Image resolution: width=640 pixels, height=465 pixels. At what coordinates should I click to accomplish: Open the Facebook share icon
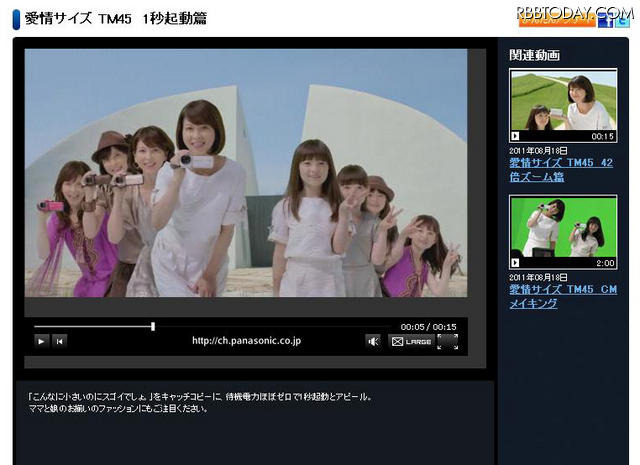(604, 21)
